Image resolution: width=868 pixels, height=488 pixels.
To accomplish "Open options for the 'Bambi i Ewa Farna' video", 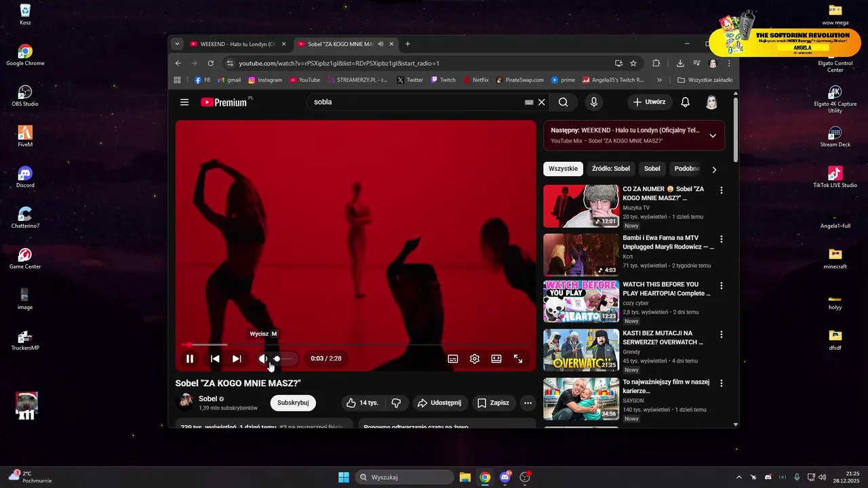I will click(x=722, y=239).
